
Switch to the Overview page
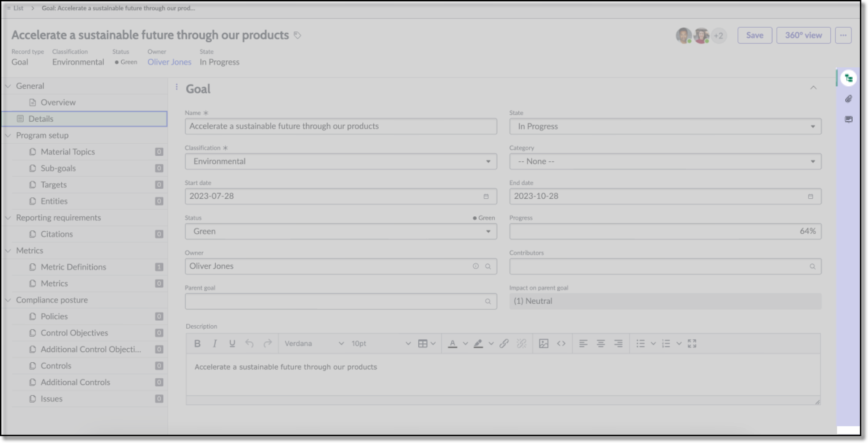tap(58, 102)
